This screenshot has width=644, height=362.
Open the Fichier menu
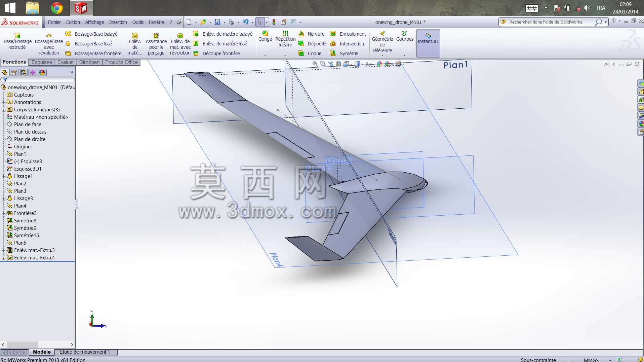tap(54, 22)
